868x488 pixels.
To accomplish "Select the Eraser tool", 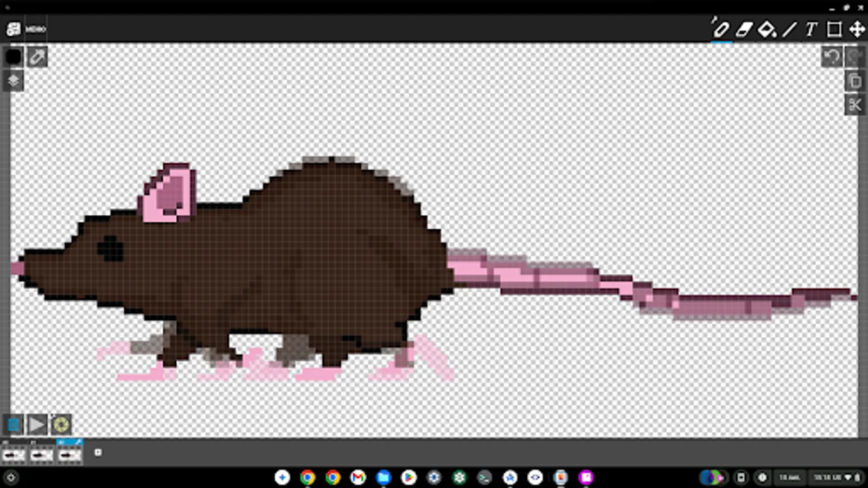I will (744, 31).
